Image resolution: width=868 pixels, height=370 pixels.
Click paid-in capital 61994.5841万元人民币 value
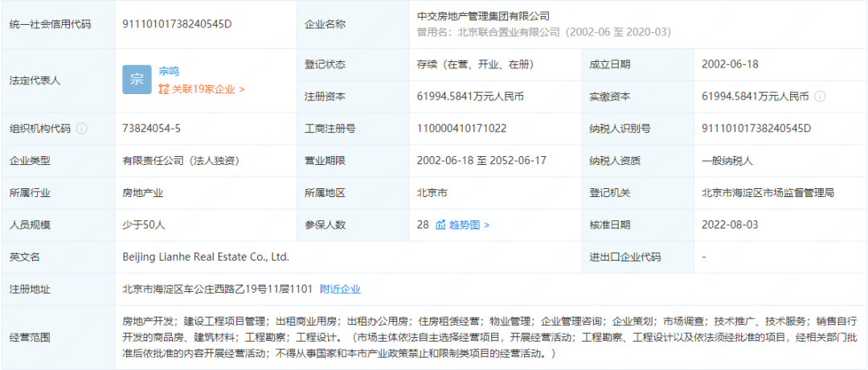[755, 97]
